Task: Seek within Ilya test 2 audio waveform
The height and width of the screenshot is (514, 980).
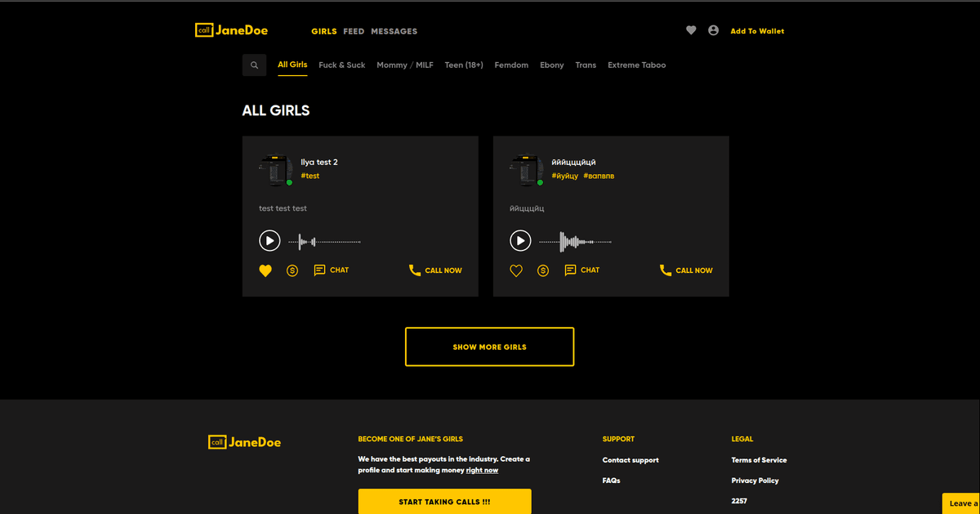Action: click(325, 241)
